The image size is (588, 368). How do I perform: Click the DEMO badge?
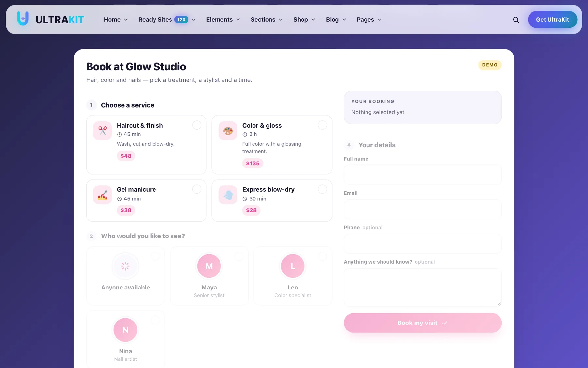[x=490, y=65]
